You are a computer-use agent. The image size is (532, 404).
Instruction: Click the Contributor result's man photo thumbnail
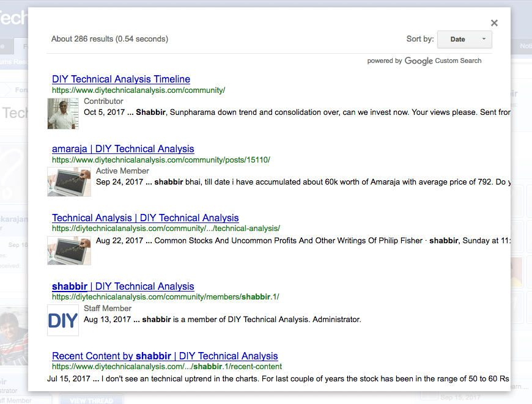63,114
